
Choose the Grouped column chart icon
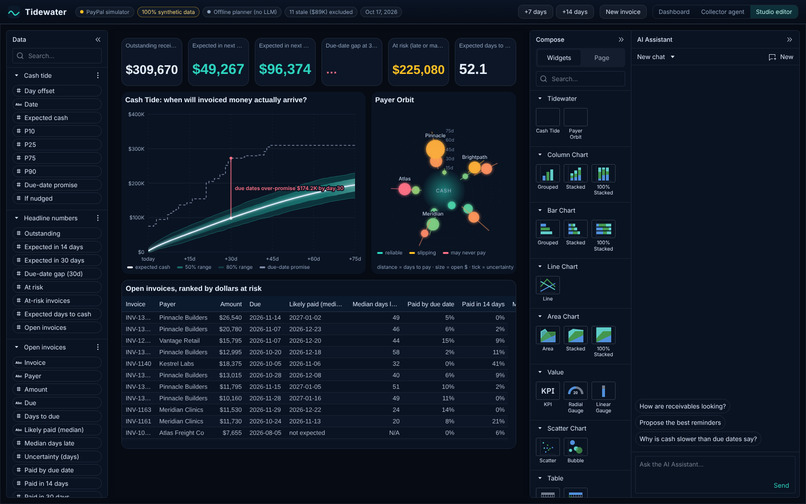tap(548, 174)
